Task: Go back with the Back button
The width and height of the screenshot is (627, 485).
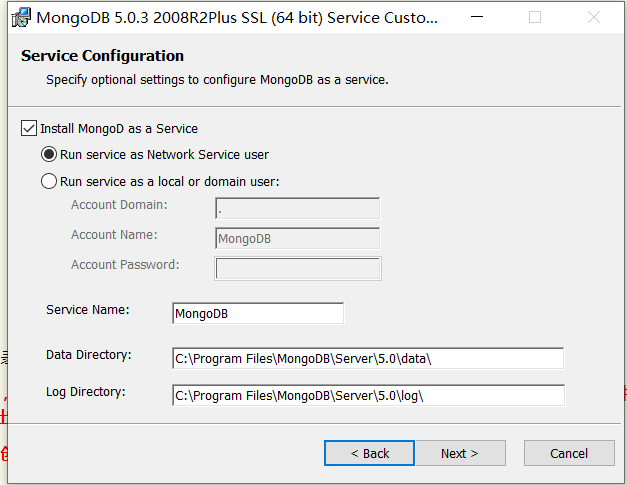Action: (x=369, y=453)
